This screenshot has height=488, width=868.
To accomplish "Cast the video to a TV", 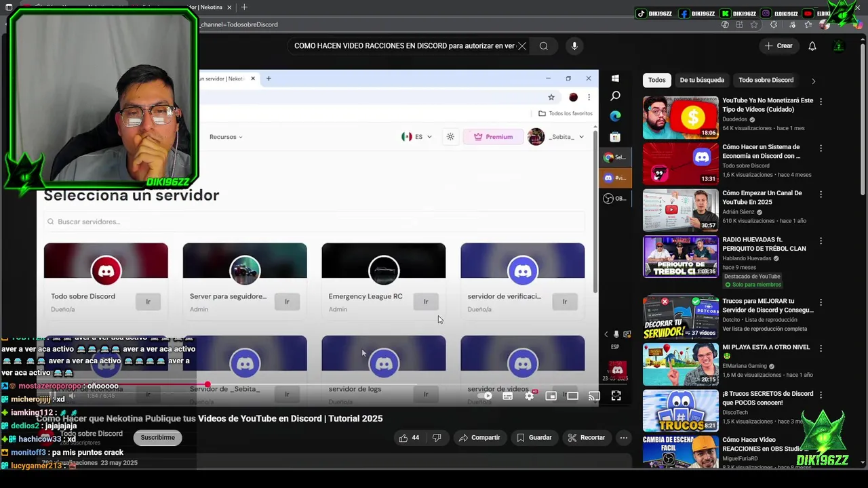I will click(x=594, y=396).
